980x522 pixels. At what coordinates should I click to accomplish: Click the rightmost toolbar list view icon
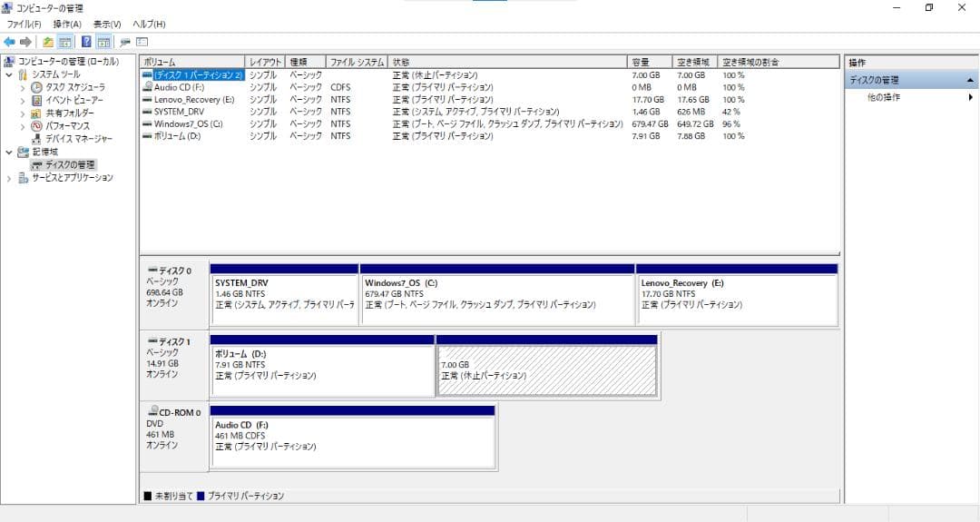click(142, 42)
